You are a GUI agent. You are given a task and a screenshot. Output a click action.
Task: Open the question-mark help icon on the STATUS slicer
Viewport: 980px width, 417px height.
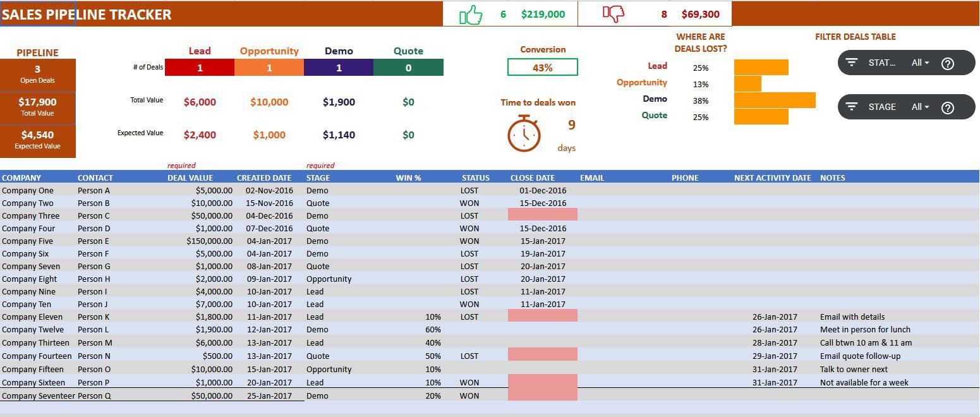pos(948,63)
